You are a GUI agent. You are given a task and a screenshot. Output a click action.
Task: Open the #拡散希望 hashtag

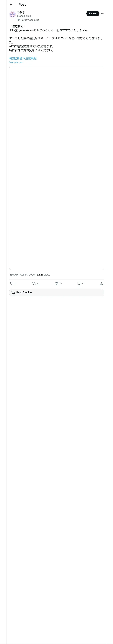point(16,58)
